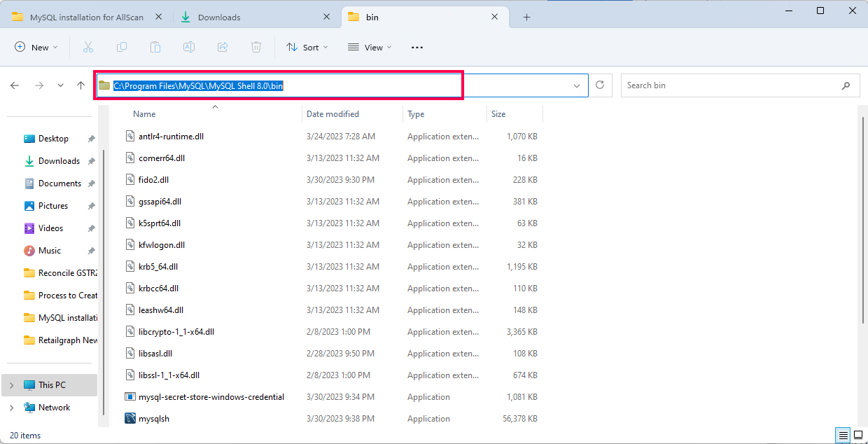Switch to large thumbnails view icon
Image resolution: width=868 pixels, height=444 pixels.
858,435
